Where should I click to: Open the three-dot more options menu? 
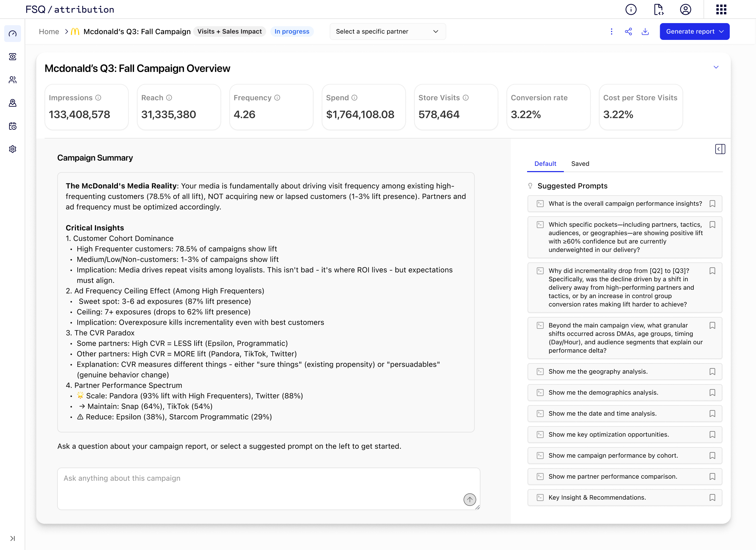[611, 31]
